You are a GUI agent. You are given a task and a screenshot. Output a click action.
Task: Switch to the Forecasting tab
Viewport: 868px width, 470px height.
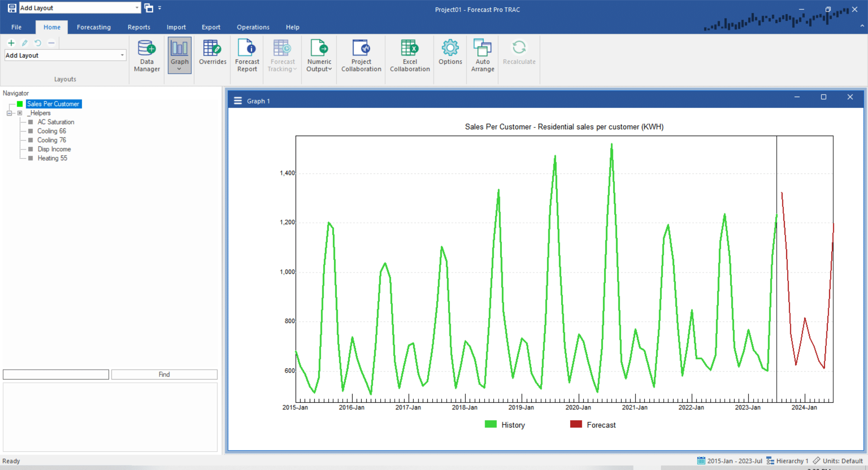(94, 27)
